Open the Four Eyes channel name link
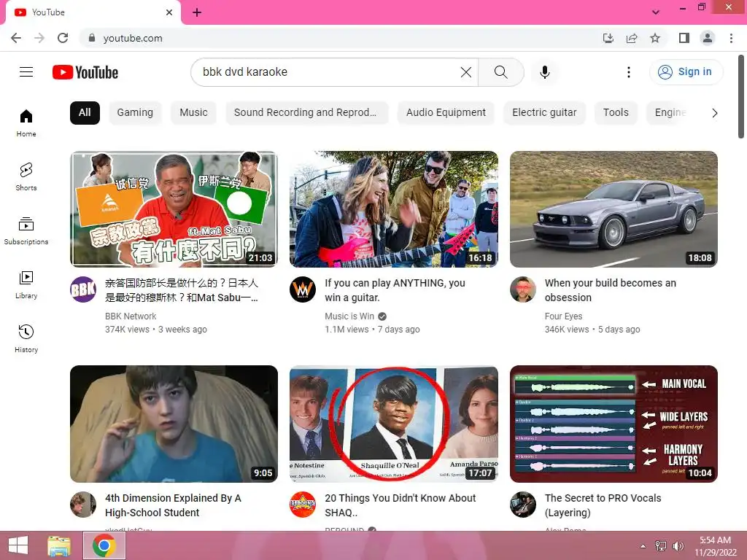 point(564,316)
